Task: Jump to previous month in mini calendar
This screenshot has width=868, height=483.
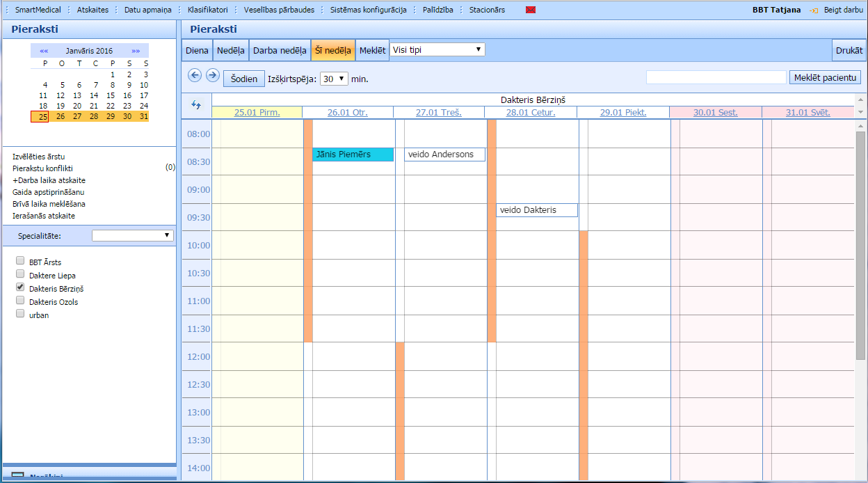Action: click(x=44, y=51)
